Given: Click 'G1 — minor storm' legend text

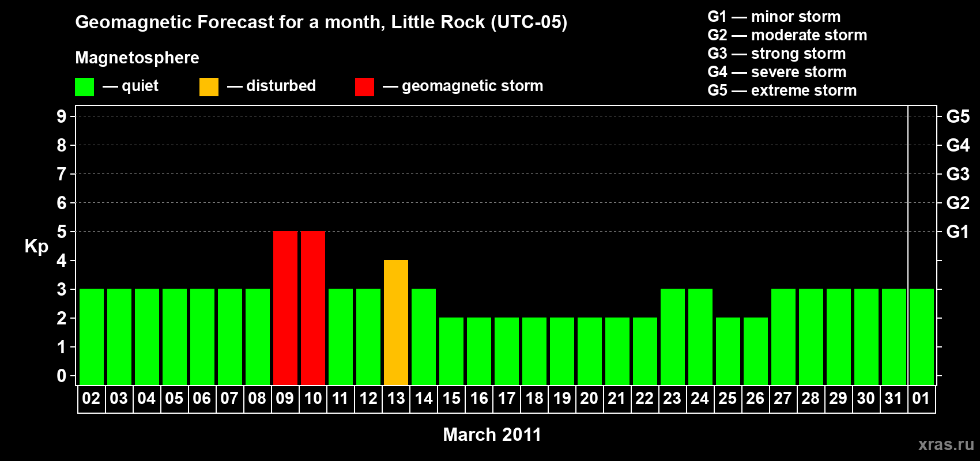Looking at the screenshot, I should coord(774,17).
